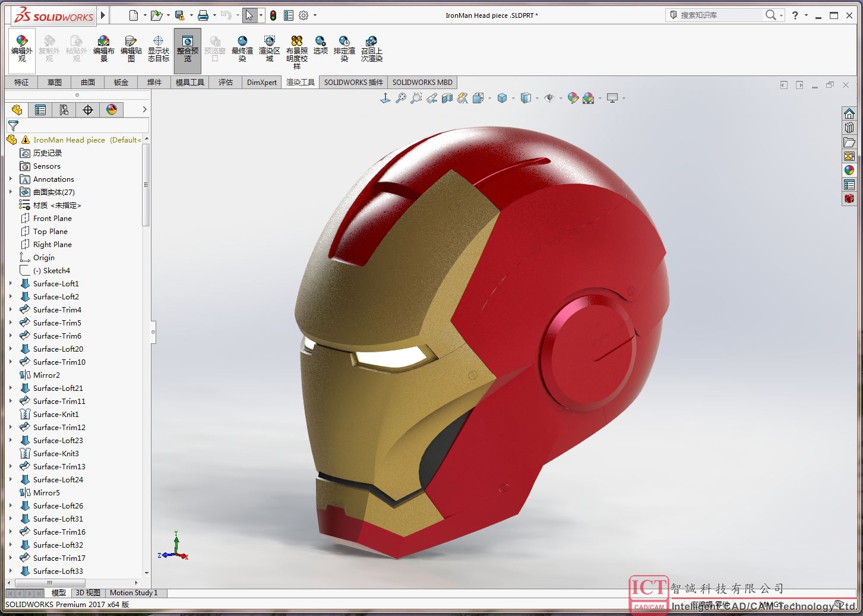Select the Front Plane item

pos(46,218)
